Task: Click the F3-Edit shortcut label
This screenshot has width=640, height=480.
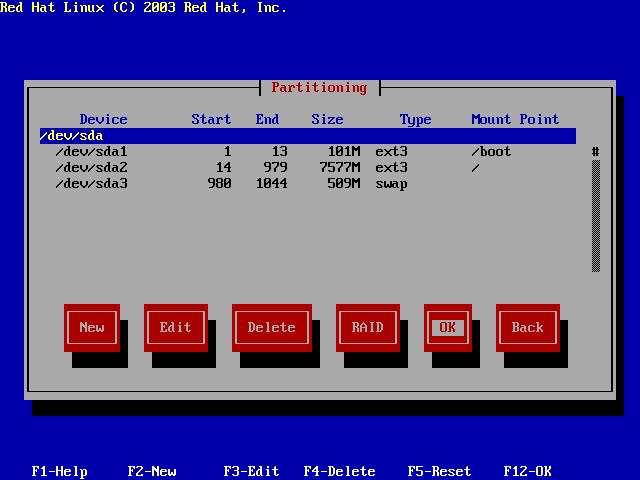Action: click(251, 471)
